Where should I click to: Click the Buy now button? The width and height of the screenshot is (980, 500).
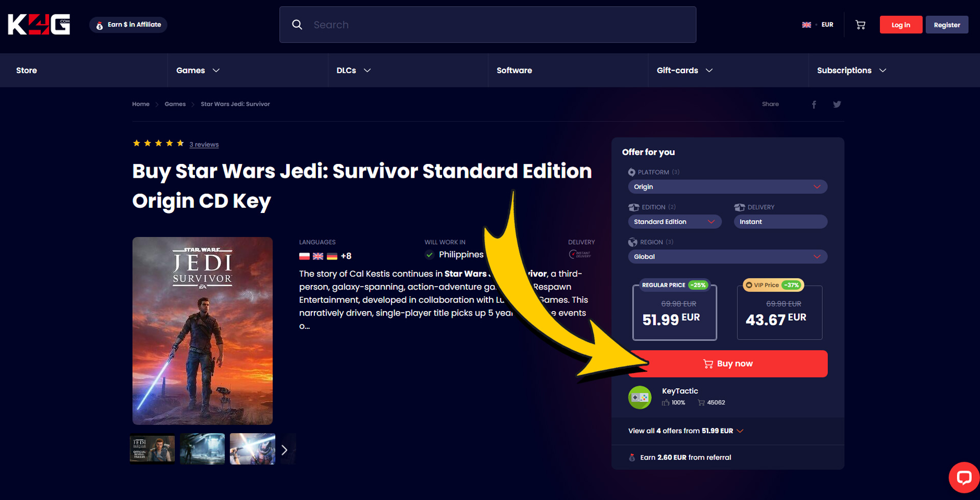coord(728,364)
